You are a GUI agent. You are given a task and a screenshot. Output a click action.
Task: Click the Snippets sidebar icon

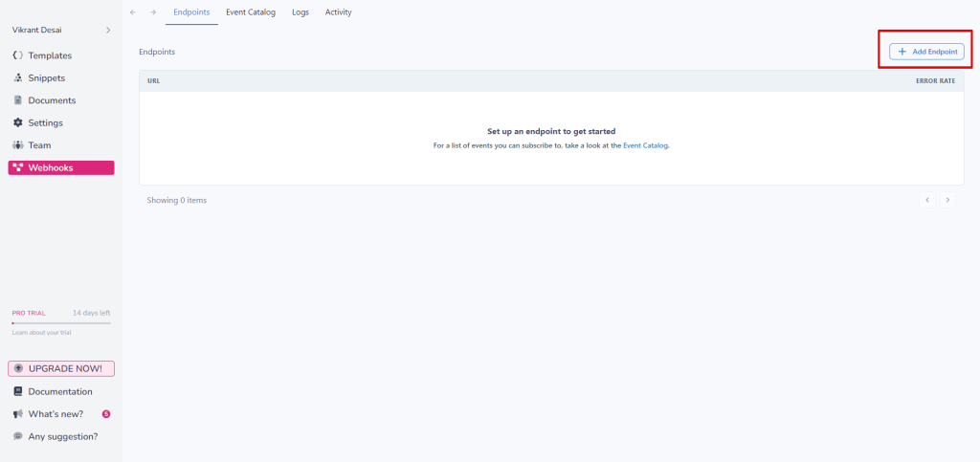[18, 77]
